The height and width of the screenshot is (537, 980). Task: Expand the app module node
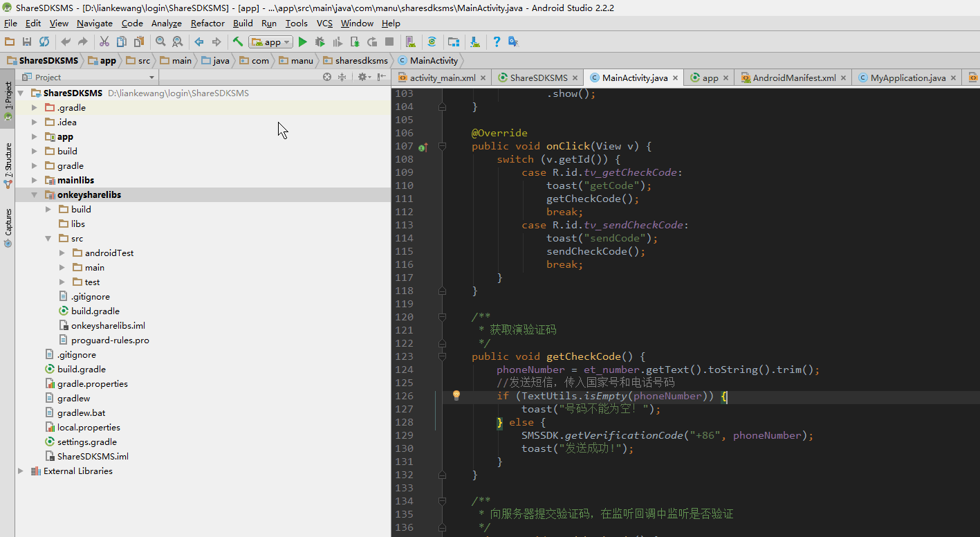tap(35, 137)
